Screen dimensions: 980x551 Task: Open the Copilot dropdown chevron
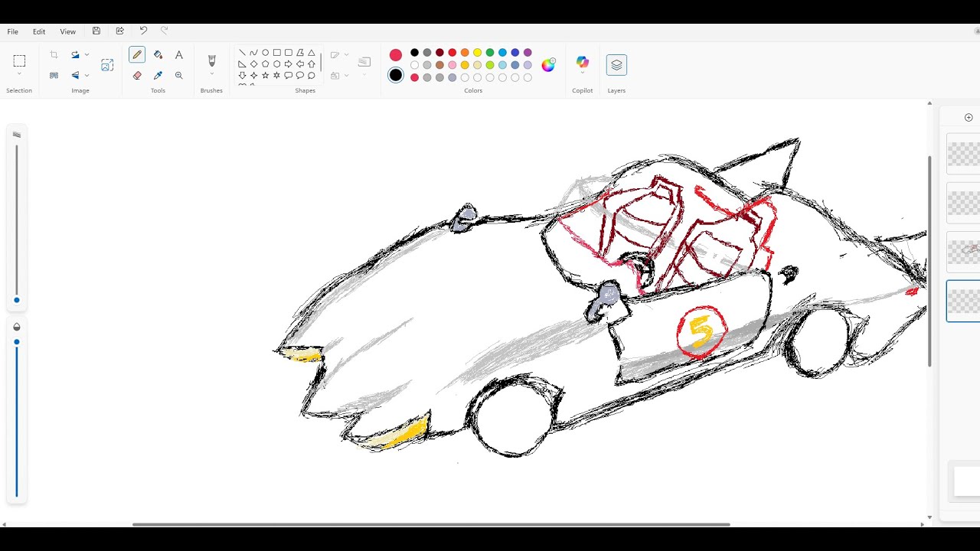click(583, 73)
